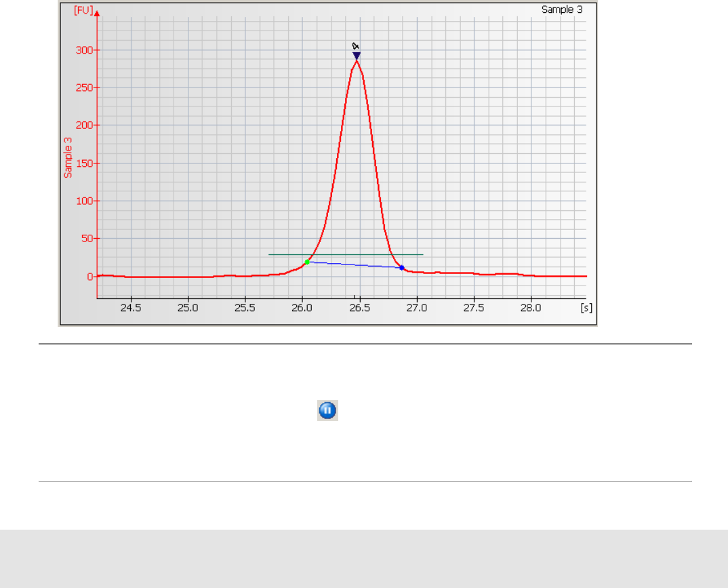Image resolution: width=728 pixels, height=588 pixels.
Task: Click the 'Sample 3' title label
Action: pyautogui.click(x=562, y=9)
